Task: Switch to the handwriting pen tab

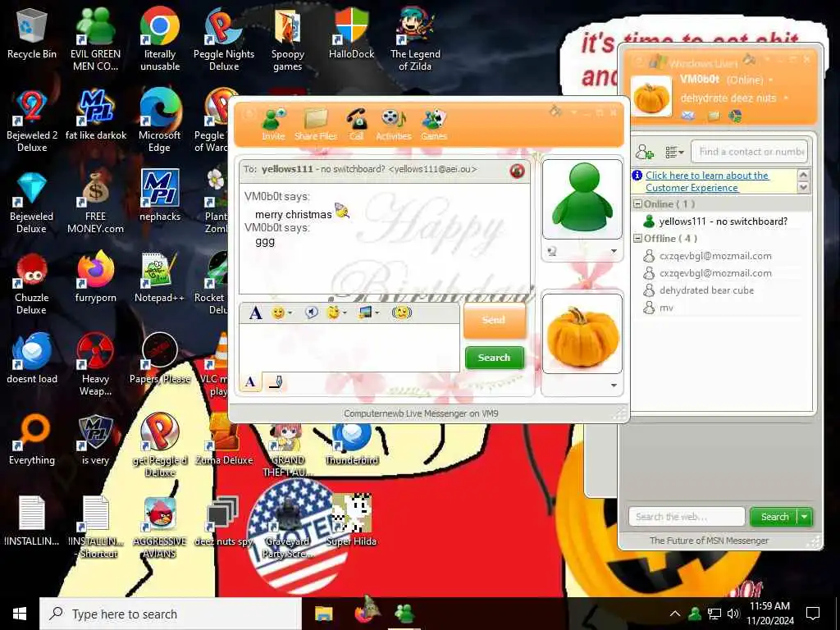Action: (275, 382)
